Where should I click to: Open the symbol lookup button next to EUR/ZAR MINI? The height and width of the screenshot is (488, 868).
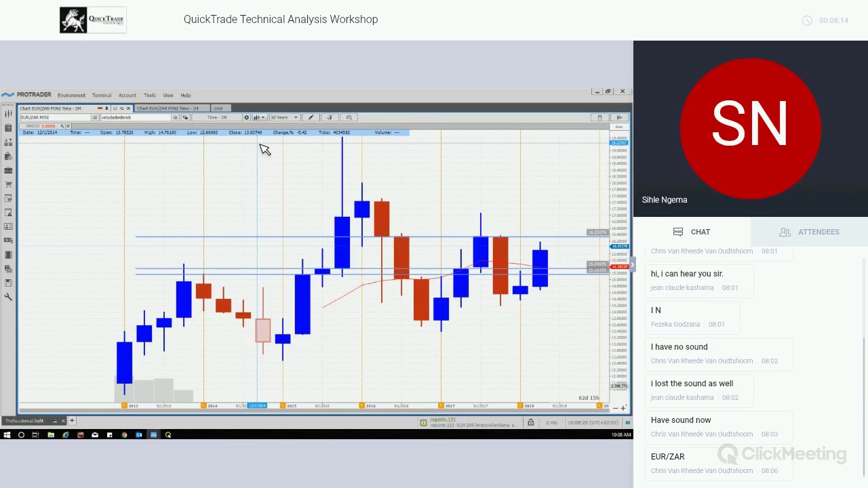coord(95,117)
